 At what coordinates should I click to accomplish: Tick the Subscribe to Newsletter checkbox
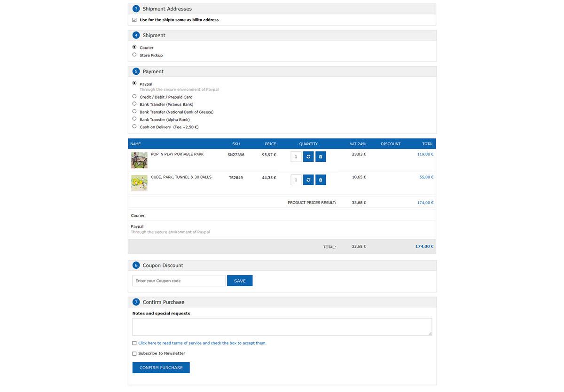pyautogui.click(x=134, y=353)
